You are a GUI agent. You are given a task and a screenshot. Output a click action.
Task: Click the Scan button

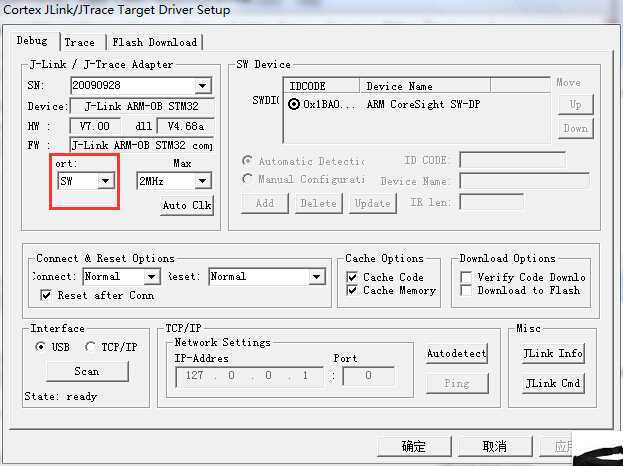point(87,371)
